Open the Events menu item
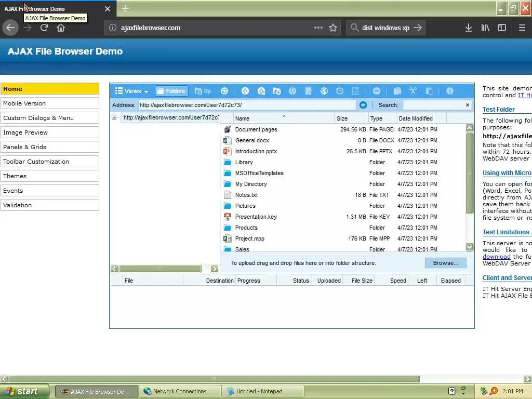 [x=50, y=191]
